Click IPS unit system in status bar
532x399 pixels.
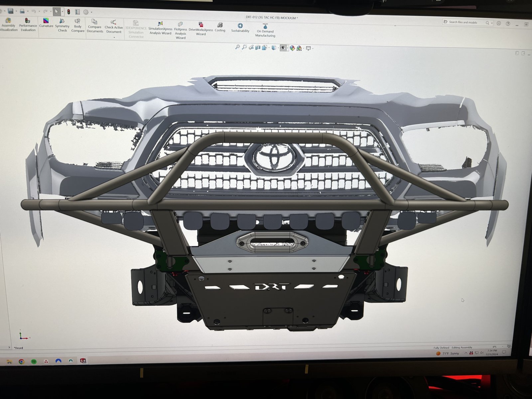[x=494, y=347]
